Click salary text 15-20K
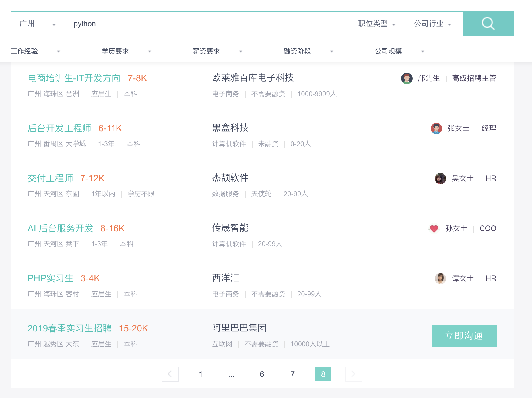The width and height of the screenshot is (532, 398). pyautogui.click(x=133, y=328)
